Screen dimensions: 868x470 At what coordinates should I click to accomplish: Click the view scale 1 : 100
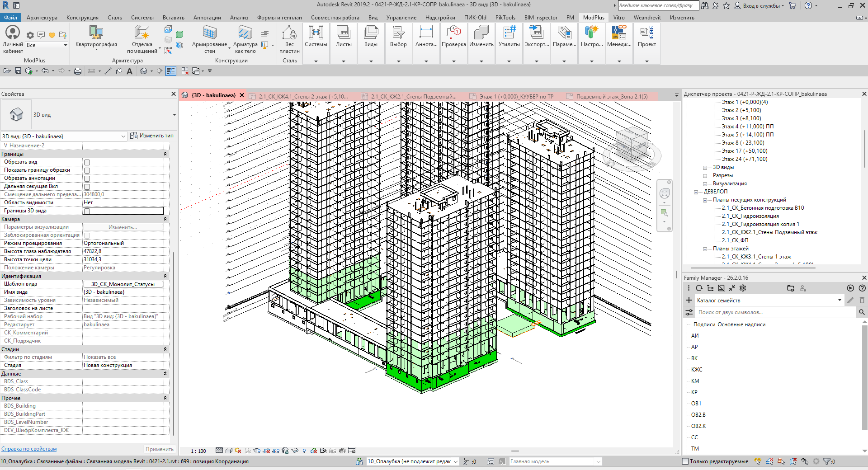click(198, 451)
